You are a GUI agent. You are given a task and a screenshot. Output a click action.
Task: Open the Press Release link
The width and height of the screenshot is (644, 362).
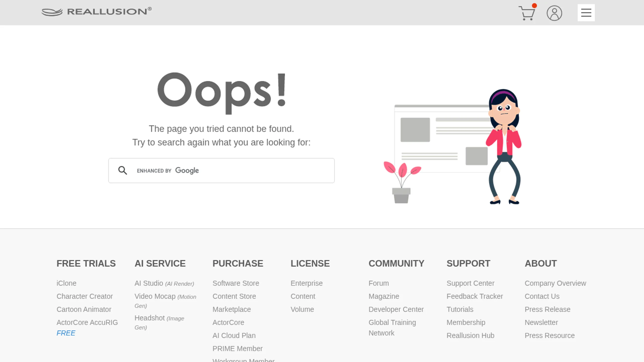[x=547, y=309]
